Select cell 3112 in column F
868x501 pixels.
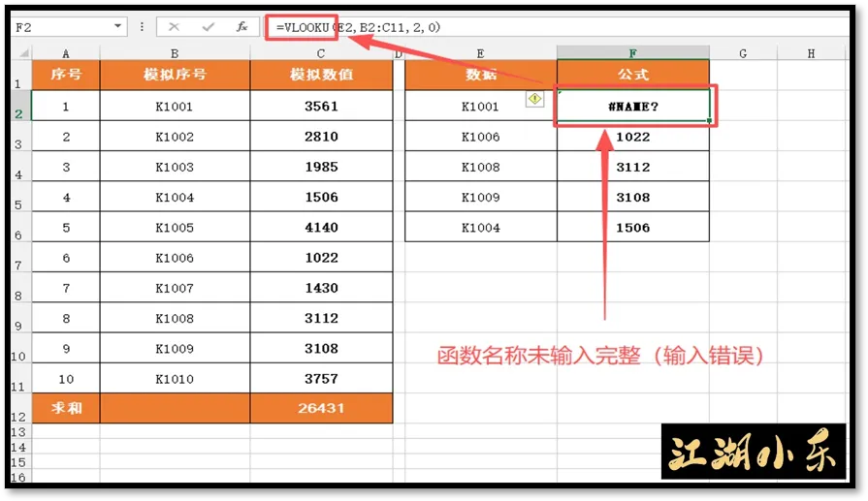[632, 167]
